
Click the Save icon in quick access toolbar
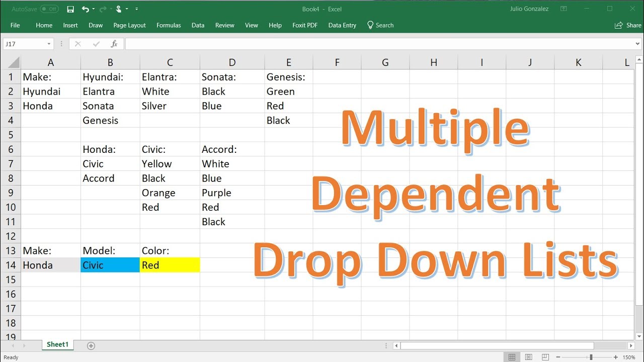pyautogui.click(x=70, y=9)
